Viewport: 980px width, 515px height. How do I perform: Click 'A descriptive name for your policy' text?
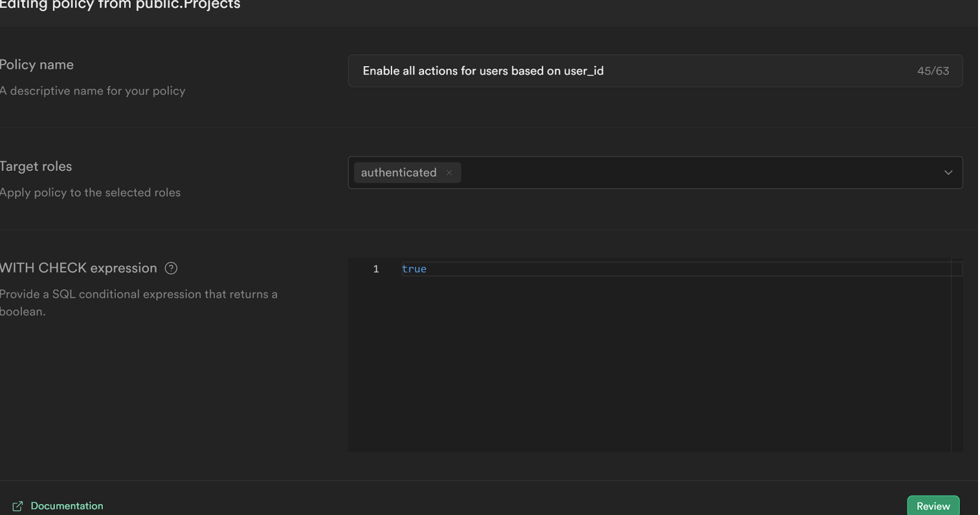point(93,91)
